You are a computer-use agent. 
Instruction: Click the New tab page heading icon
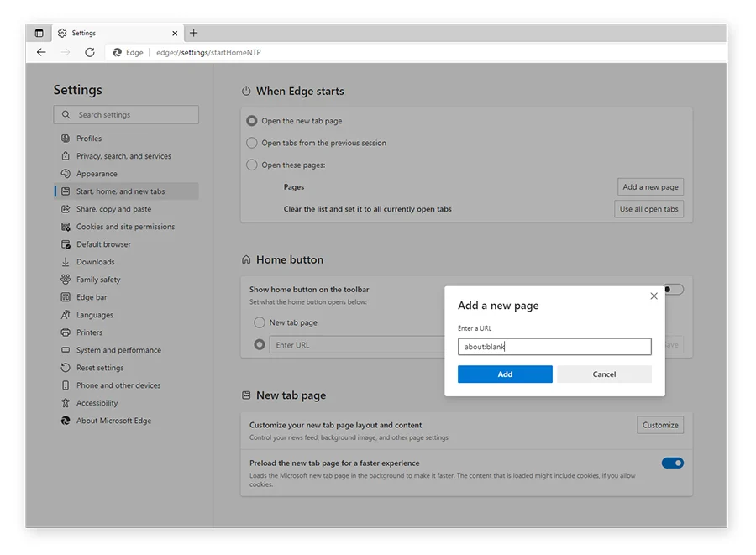(x=246, y=395)
